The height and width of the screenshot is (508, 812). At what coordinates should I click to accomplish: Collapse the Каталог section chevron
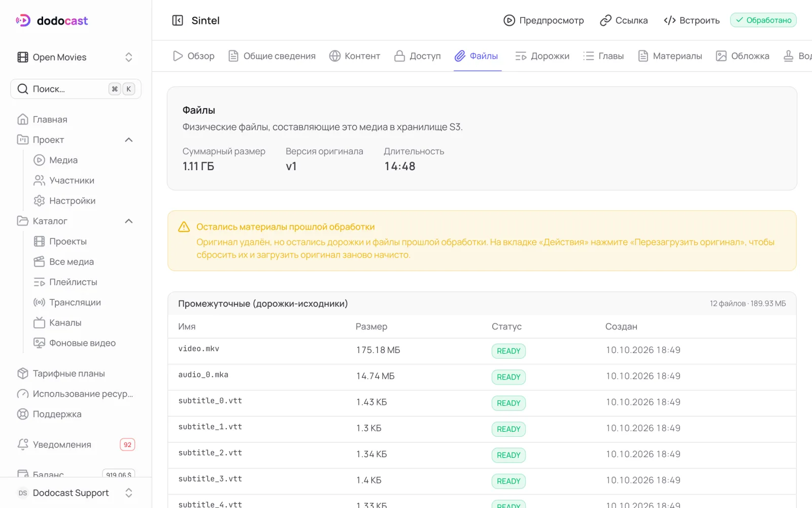click(x=129, y=221)
